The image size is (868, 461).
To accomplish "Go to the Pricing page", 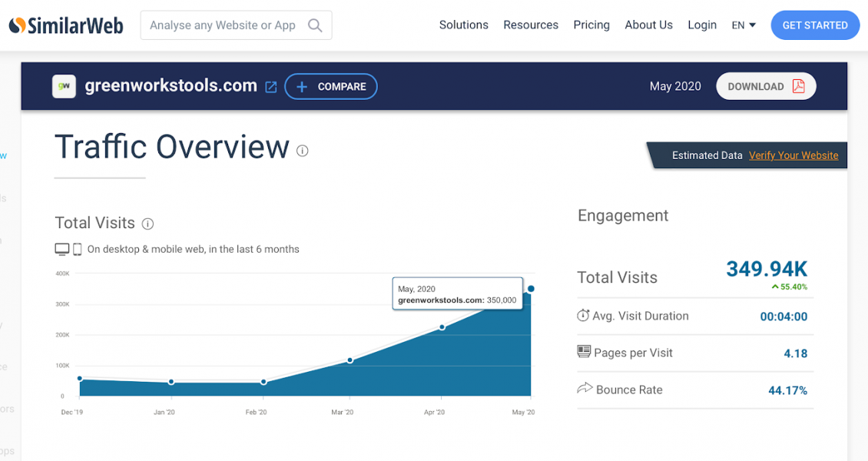I will click(591, 25).
